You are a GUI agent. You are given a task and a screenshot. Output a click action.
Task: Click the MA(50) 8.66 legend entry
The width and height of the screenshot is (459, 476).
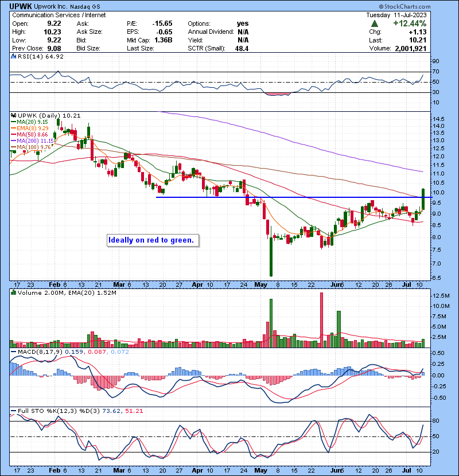click(32, 134)
